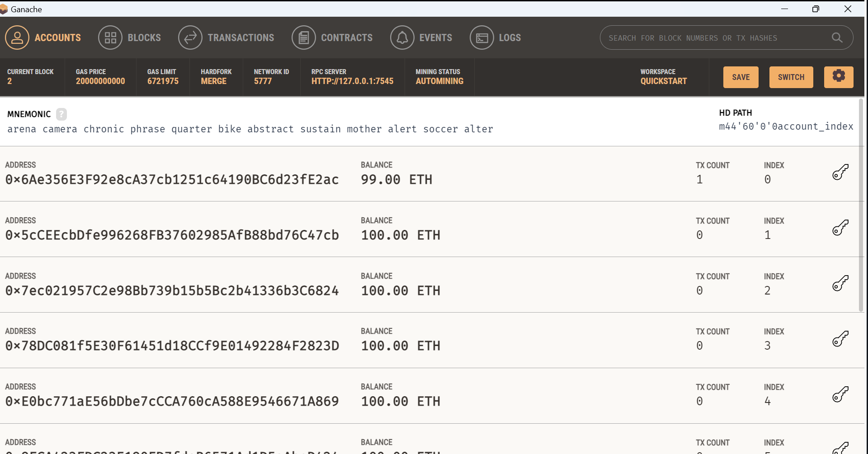Viewport: 868px width, 454px height.
Task: Open settings with the gear icon
Action: pos(839,77)
